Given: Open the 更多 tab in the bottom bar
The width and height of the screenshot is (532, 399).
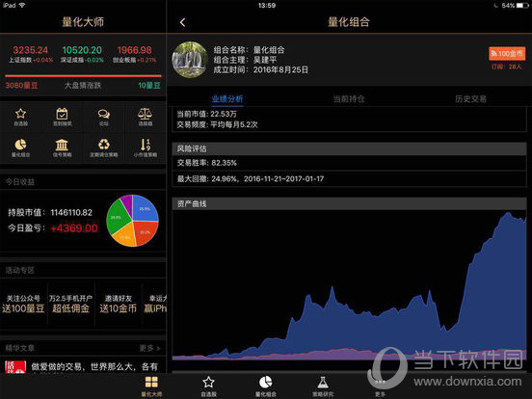Looking at the screenshot, I should [380, 386].
